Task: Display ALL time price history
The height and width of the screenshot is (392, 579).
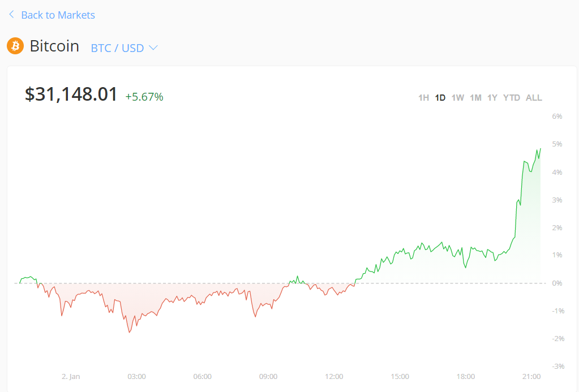Action: tap(534, 98)
